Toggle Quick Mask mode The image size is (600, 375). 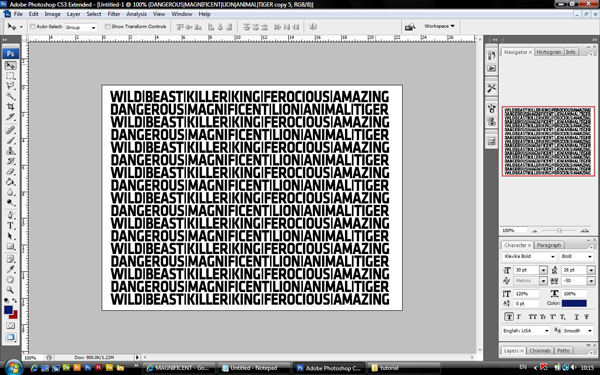10,326
